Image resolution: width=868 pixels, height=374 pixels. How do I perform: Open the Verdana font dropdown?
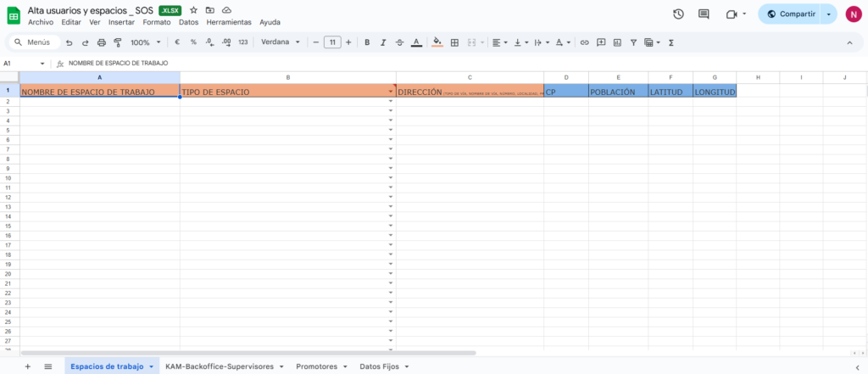click(281, 42)
